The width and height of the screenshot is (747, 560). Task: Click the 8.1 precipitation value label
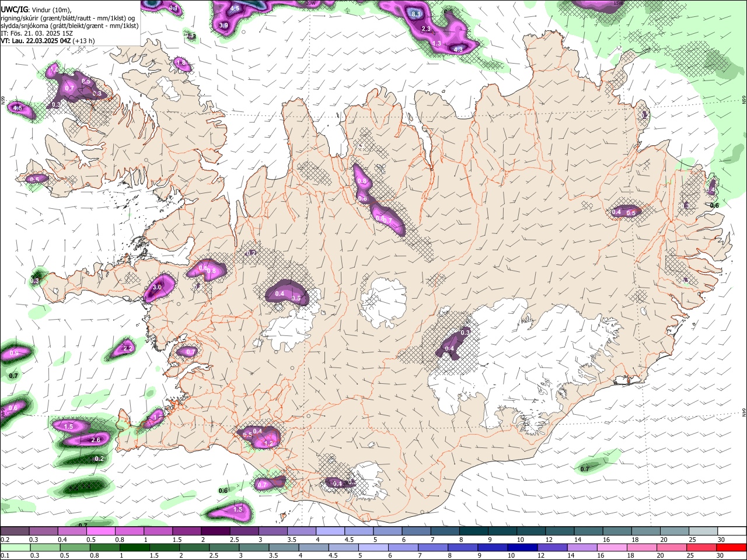click(x=416, y=14)
